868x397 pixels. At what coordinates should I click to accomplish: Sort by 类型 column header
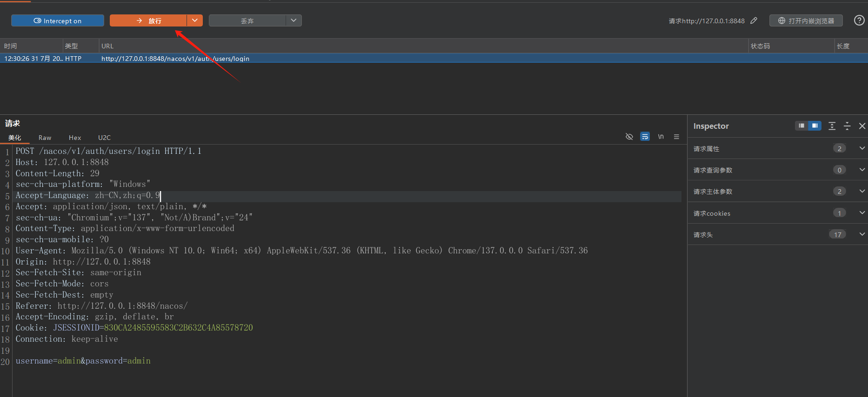tap(81, 46)
